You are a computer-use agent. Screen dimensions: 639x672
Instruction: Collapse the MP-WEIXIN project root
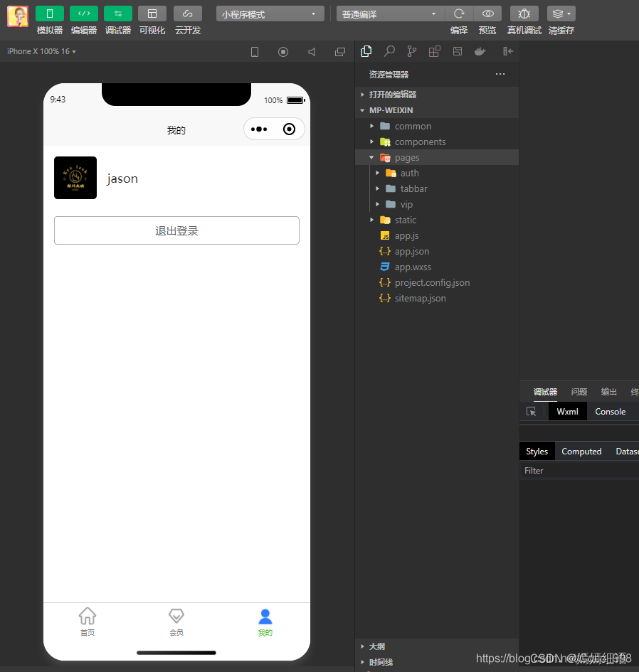[437, 110]
